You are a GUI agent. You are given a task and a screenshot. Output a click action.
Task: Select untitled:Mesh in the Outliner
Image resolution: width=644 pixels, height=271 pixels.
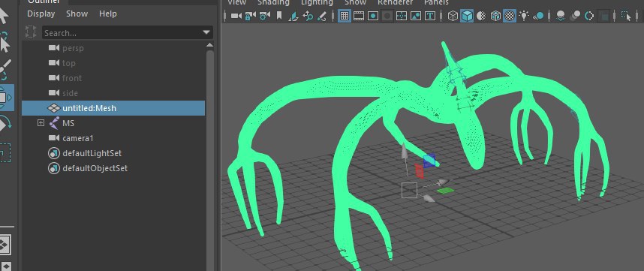[x=113, y=108]
